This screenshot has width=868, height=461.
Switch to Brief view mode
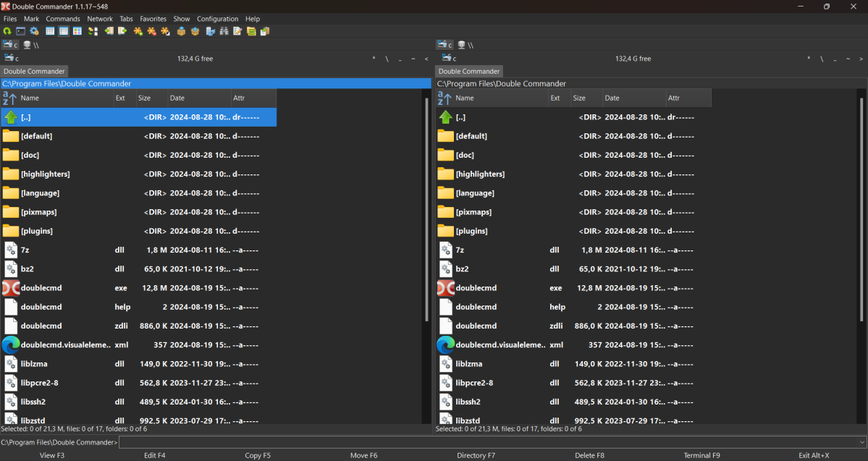(x=50, y=31)
